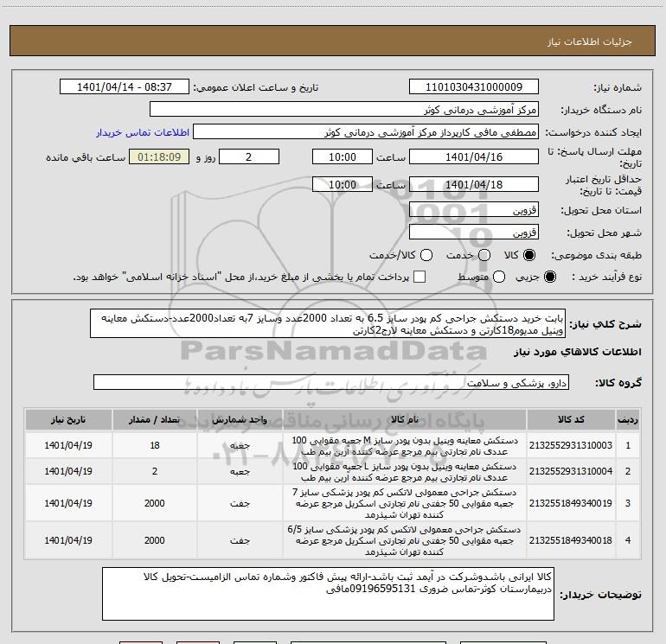Viewport: 666px width, 644px height.
Task: Click the تعداد / مقدار column header
Action: (x=155, y=419)
